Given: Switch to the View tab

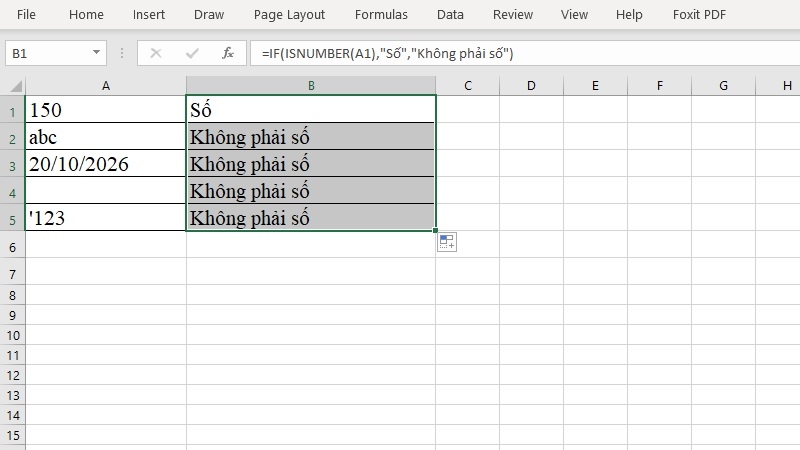Looking at the screenshot, I should click(x=574, y=15).
